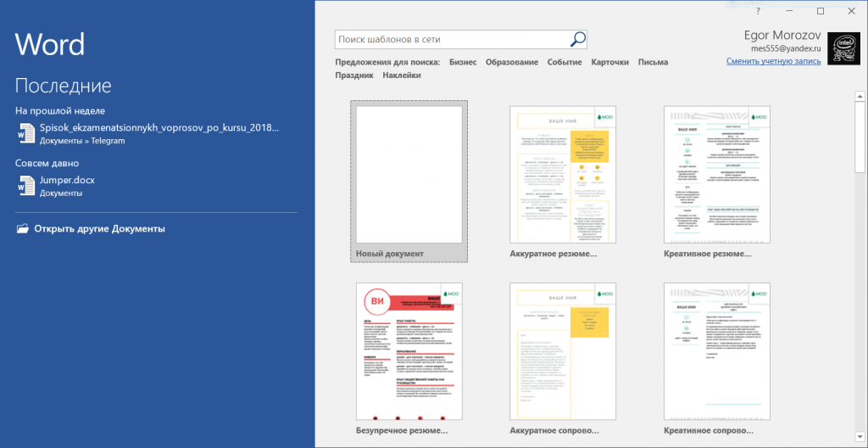868x448 pixels.
Task: Pick the 'Праздник' search suggestion
Action: [x=354, y=75]
